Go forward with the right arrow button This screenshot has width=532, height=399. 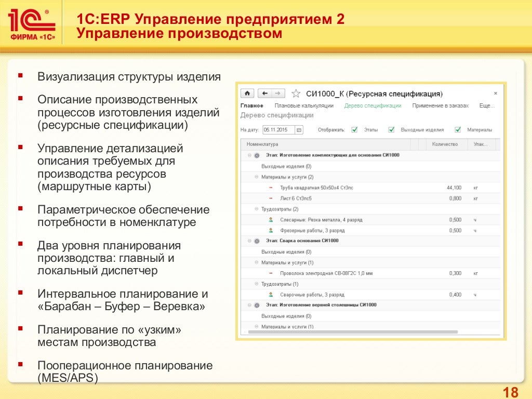pyautogui.click(x=278, y=94)
